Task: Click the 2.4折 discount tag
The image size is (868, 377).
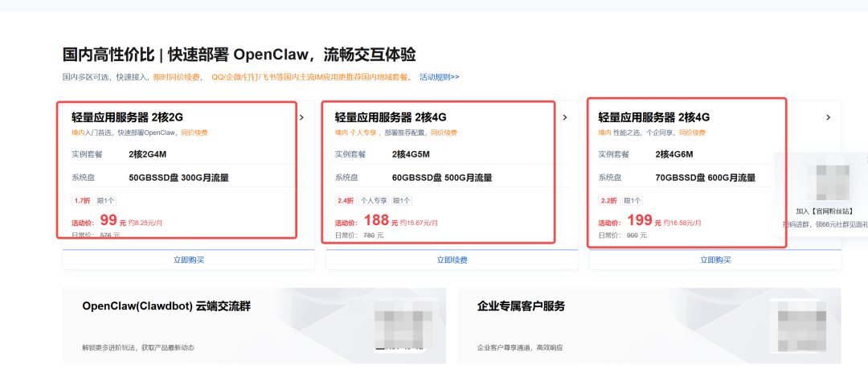Action: [x=345, y=201]
